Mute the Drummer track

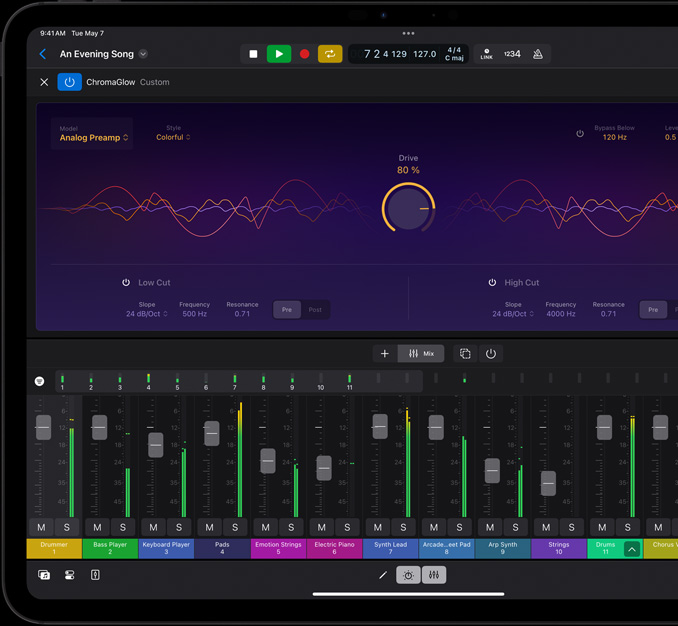(41, 527)
